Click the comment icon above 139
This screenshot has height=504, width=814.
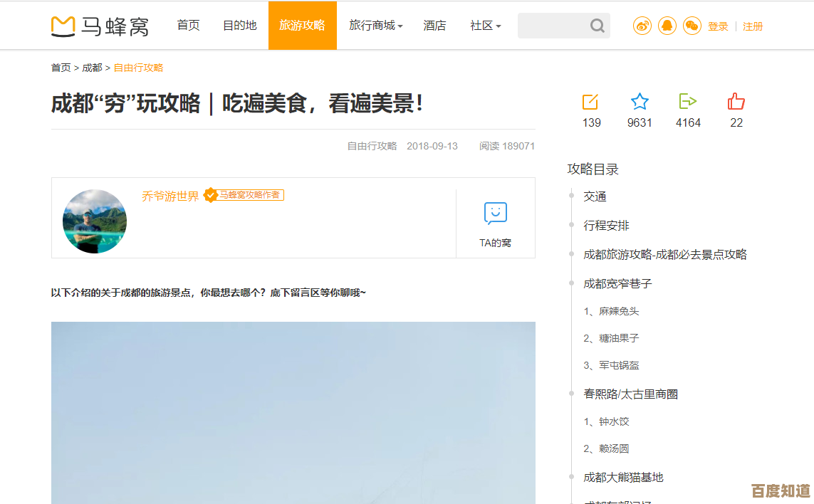(x=590, y=102)
